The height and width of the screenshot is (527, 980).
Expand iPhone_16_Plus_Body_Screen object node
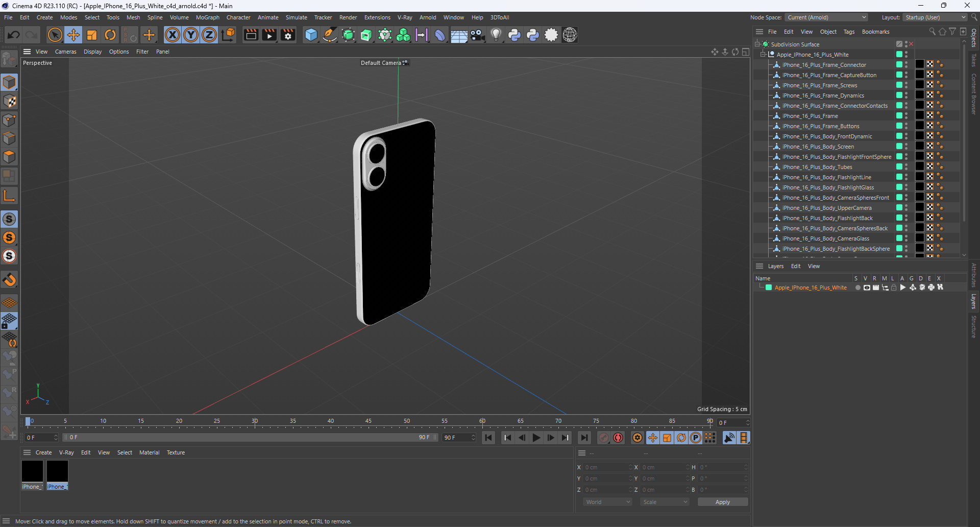[777, 147]
